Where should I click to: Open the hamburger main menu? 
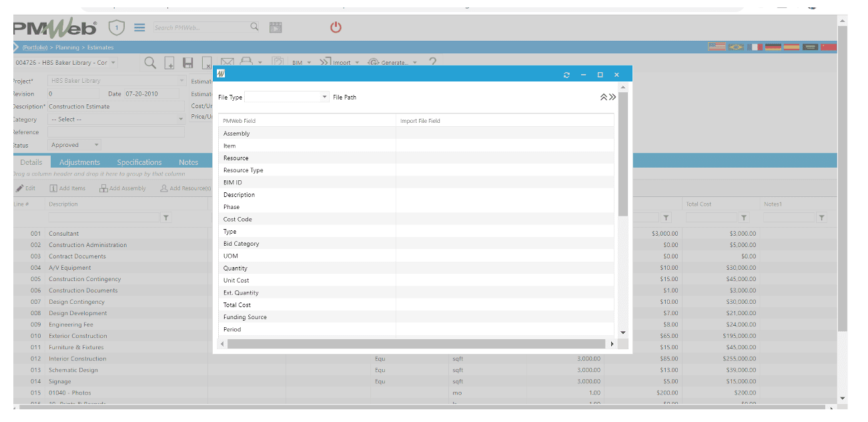139,27
